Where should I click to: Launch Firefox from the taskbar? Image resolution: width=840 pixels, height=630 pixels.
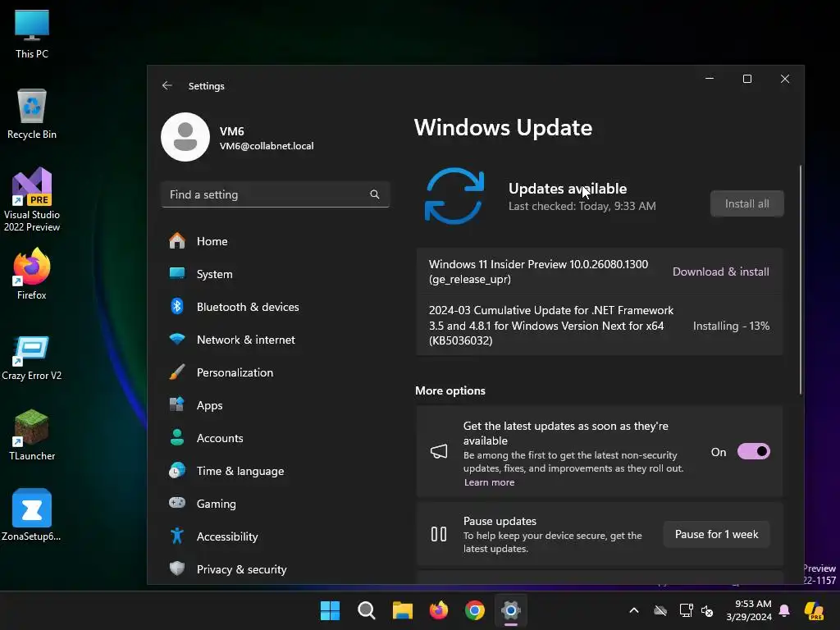[439, 610]
